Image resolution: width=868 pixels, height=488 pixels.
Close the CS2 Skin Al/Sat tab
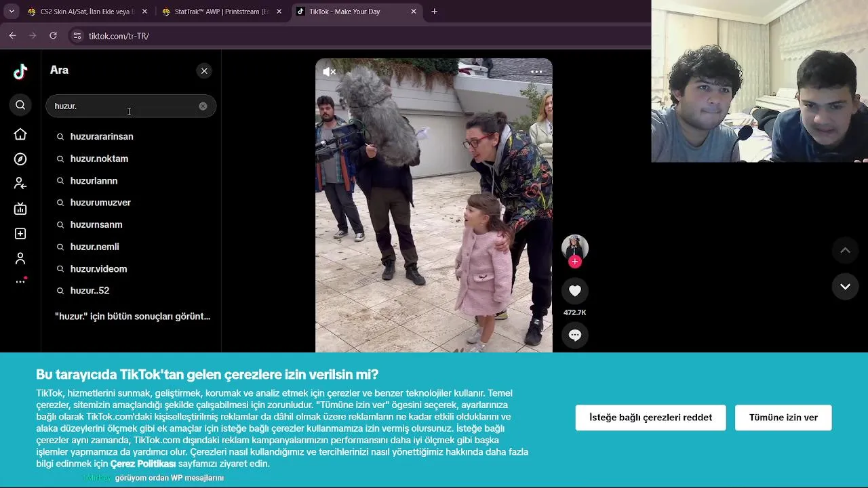pyautogui.click(x=144, y=12)
